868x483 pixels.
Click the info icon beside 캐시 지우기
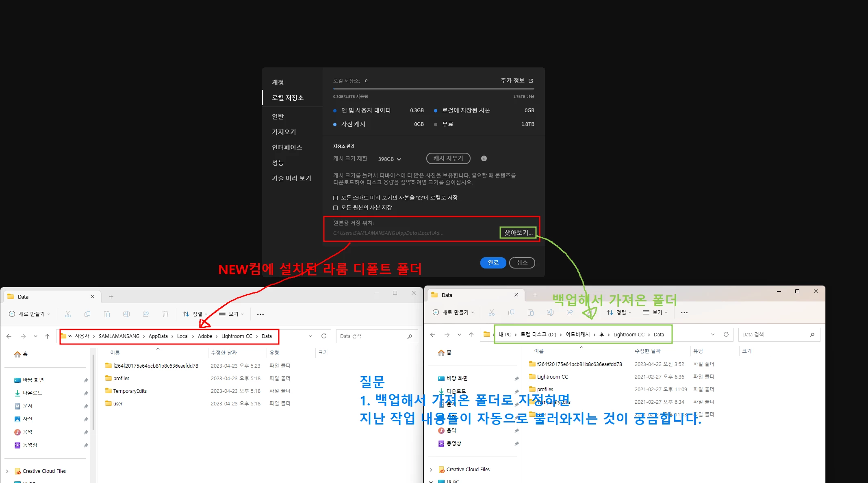[x=484, y=158]
